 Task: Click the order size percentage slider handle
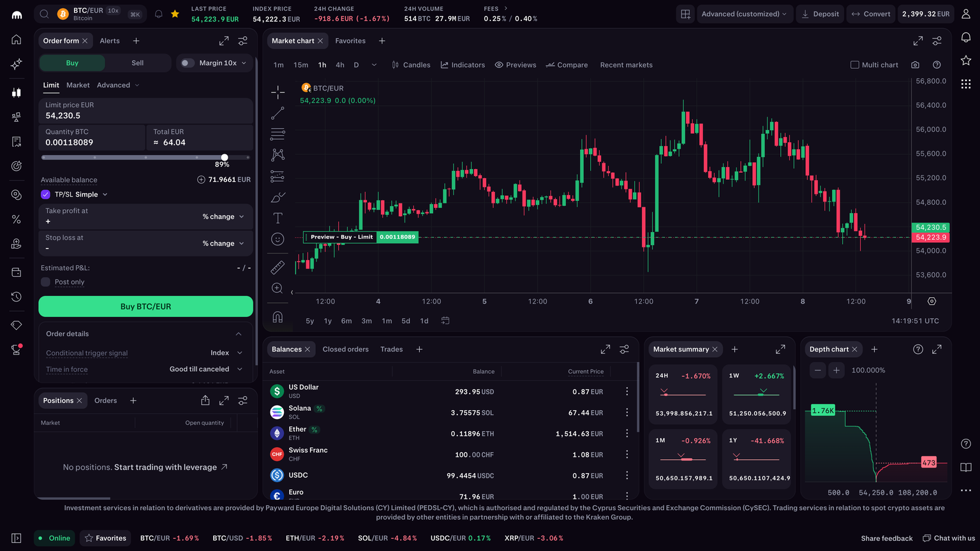click(225, 158)
